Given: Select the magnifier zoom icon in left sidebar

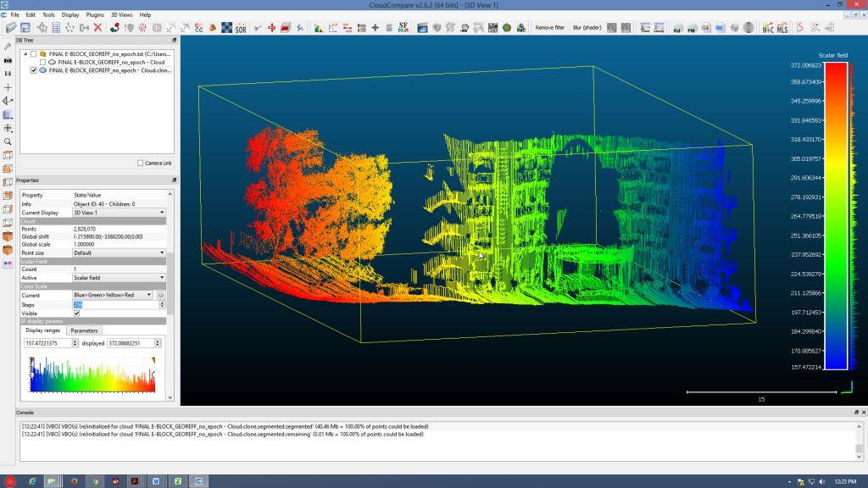Looking at the screenshot, I should pyautogui.click(x=8, y=141).
